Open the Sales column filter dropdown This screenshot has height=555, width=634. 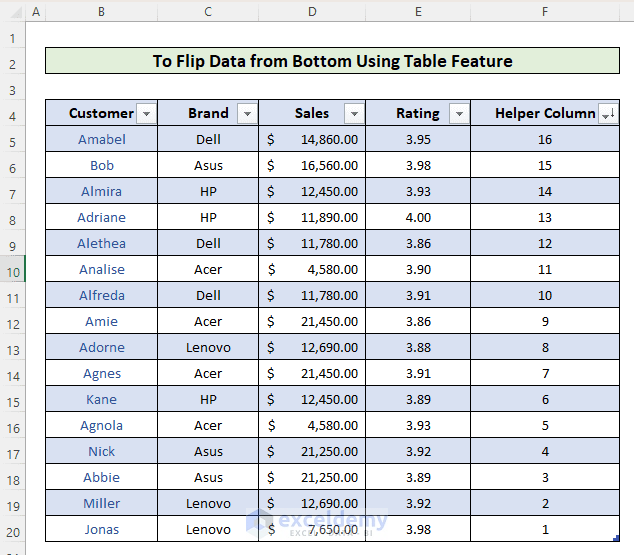[354, 114]
